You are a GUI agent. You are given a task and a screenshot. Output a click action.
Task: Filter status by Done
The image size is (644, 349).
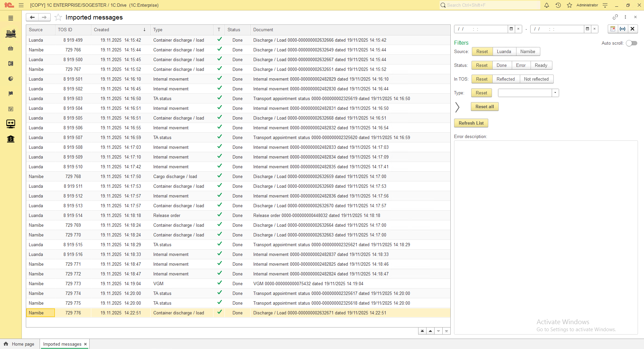(502, 65)
